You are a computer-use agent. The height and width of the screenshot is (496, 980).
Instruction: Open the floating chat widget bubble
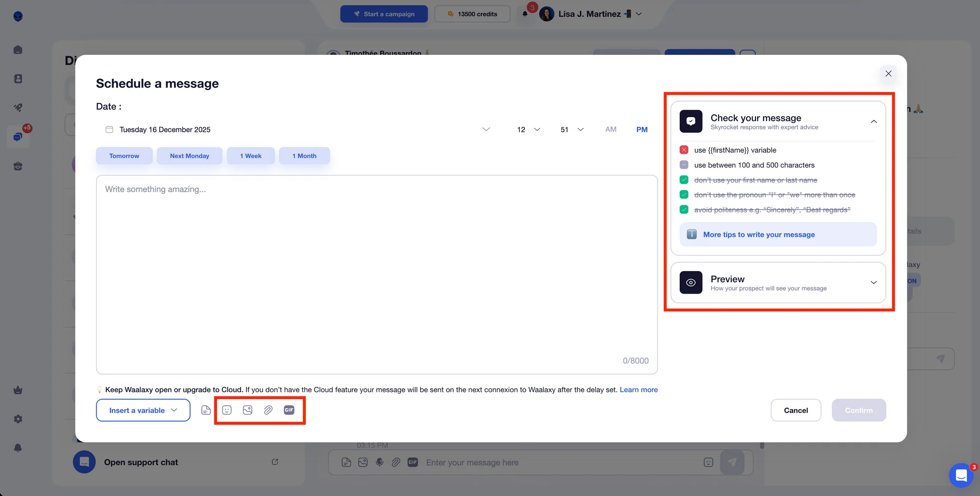point(961,475)
